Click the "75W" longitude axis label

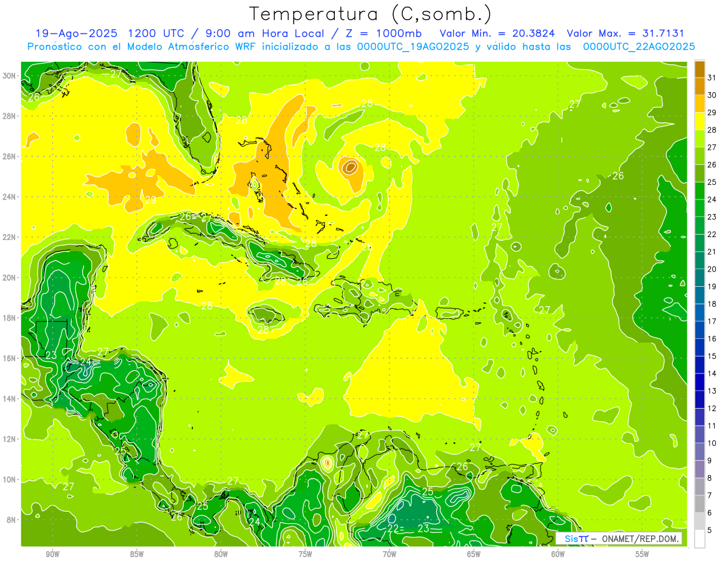tap(305, 554)
